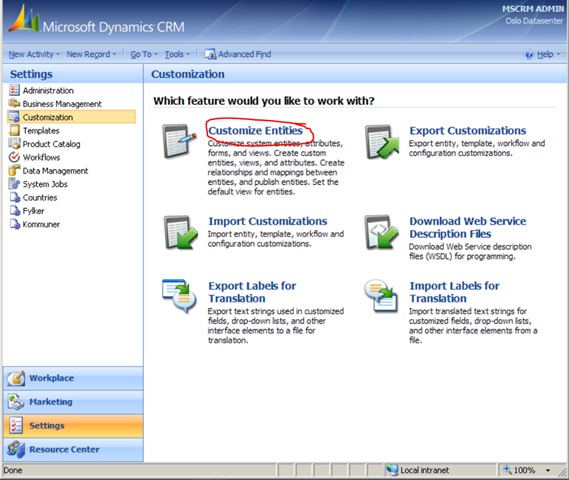569x480 pixels.
Task: Select System Jobs in Settings list
Action: point(45,184)
